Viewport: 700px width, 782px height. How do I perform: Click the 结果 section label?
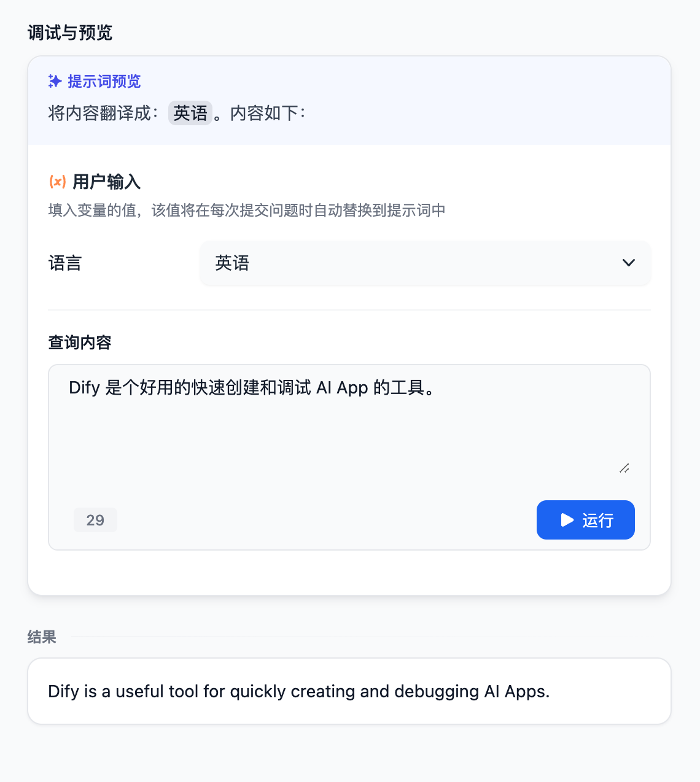(x=42, y=637)
